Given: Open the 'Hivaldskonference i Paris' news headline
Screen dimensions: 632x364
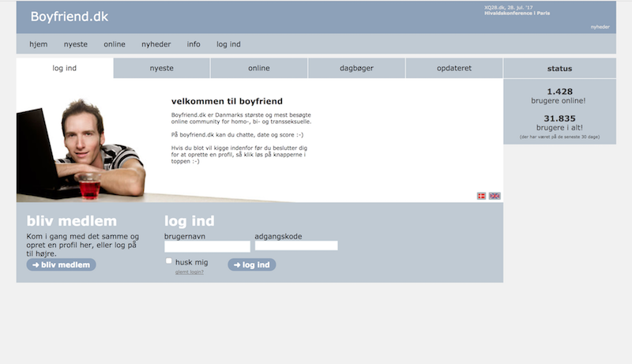Looking at the screenshot, I should point(517,13).
